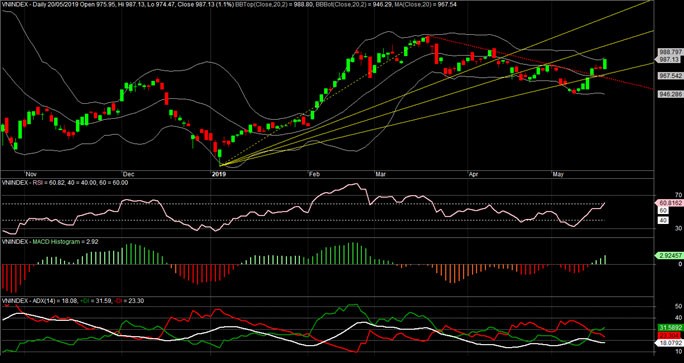Click the 988.797 upper band price tag
684x363 pixels.
coord(670,52)
